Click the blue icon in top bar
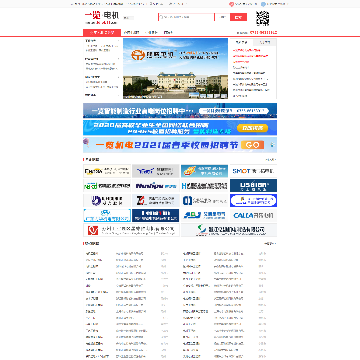This screenshot has height=360, width=360. tap(263, 4)
